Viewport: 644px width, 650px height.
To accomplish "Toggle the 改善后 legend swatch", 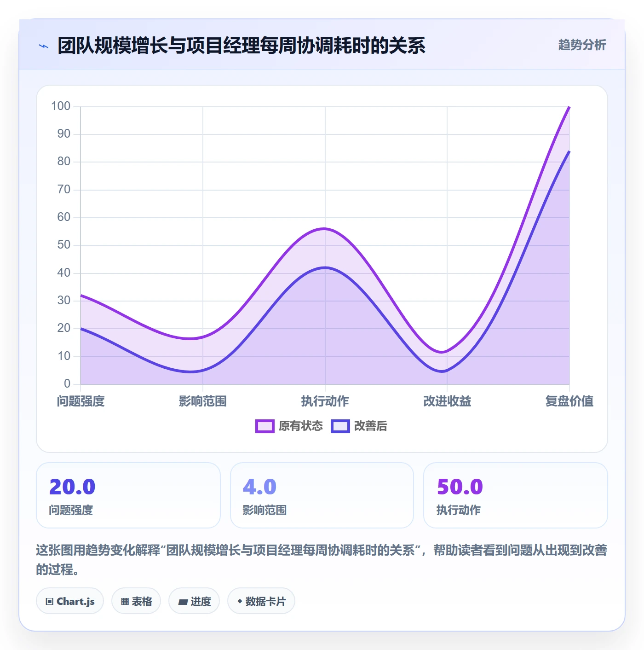I will click(x=340, y=426).
